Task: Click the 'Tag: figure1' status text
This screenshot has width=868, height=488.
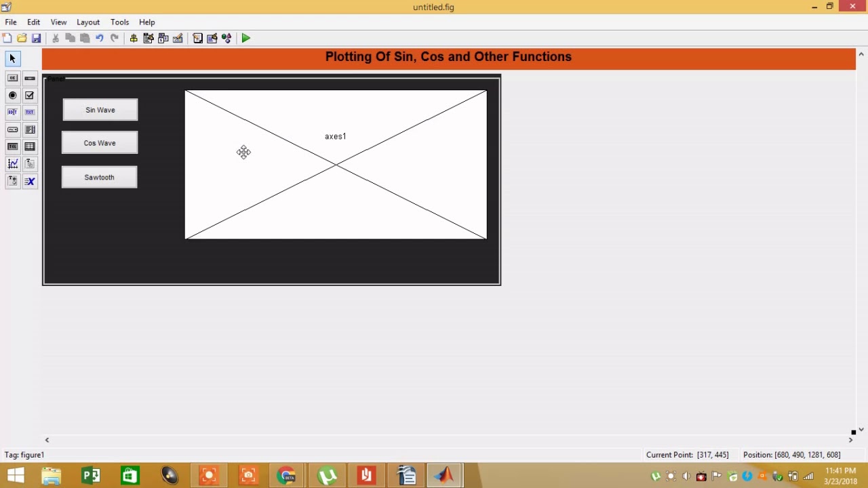Action: 24,455
